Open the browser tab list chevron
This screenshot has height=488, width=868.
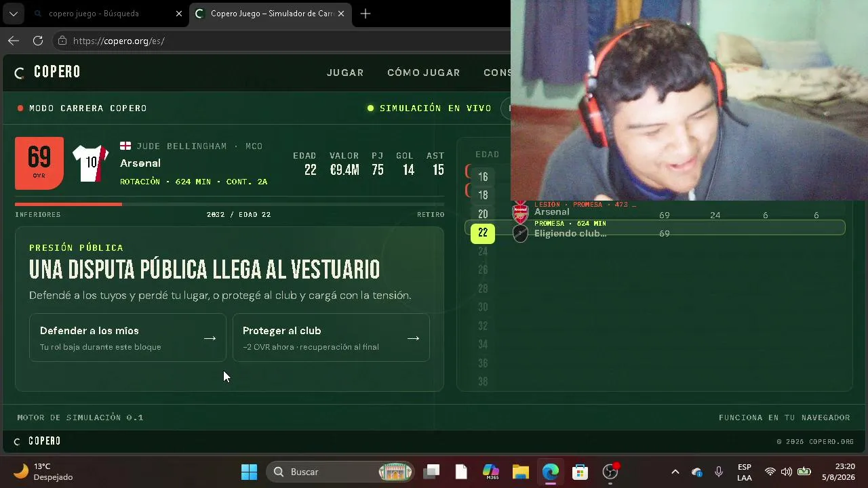[13, 14]
